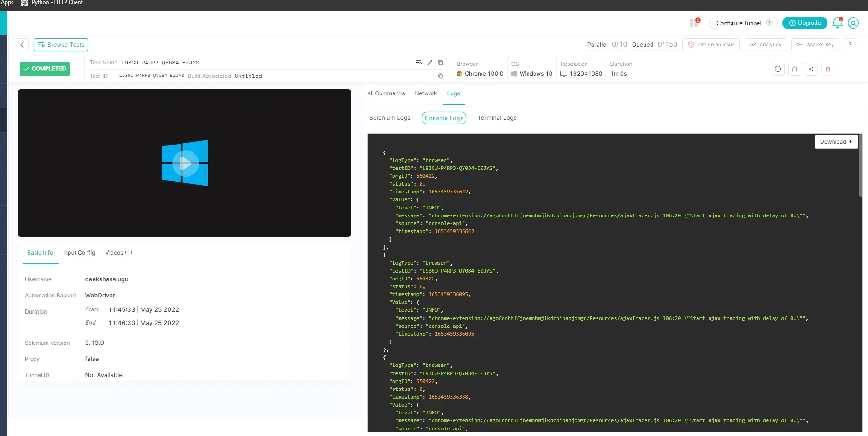Switch to the Videos (1) tab
The width and height of the screenshot is (868, 436).
point(118,253)
